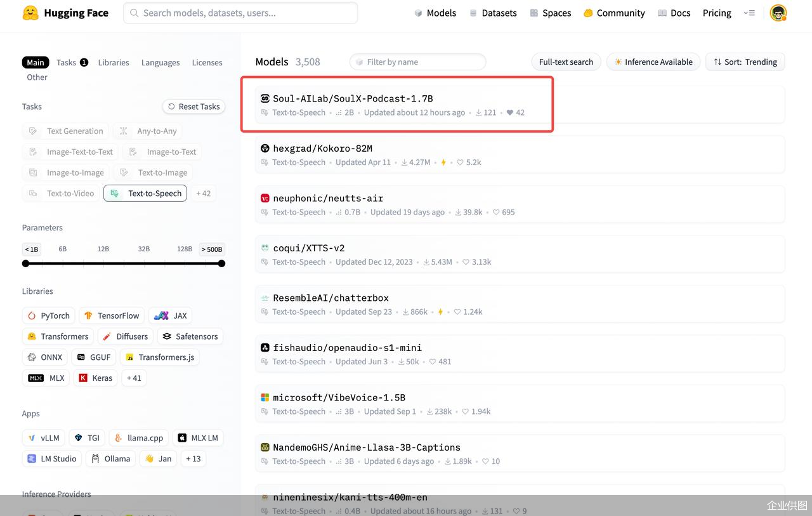Open the Soul-AILab organization avatar
Image resolution: width=812 pixels, height=516 pixels.
point(265,98)
